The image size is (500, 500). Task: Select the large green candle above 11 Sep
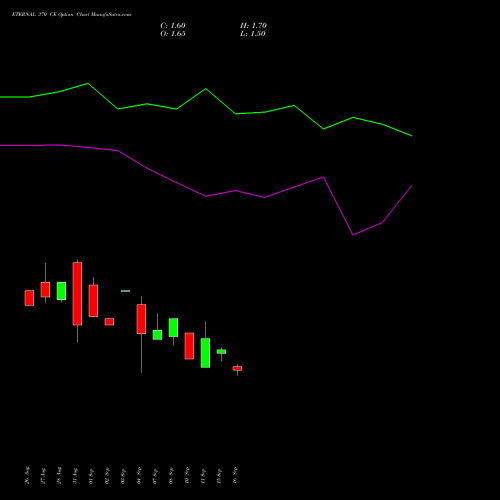coord(205,353)
